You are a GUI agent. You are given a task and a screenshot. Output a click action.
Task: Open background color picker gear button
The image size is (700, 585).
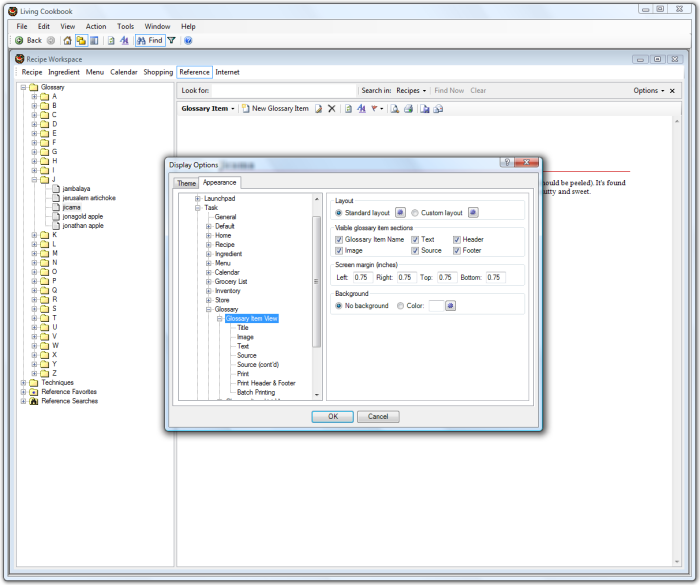pos(450,306)
